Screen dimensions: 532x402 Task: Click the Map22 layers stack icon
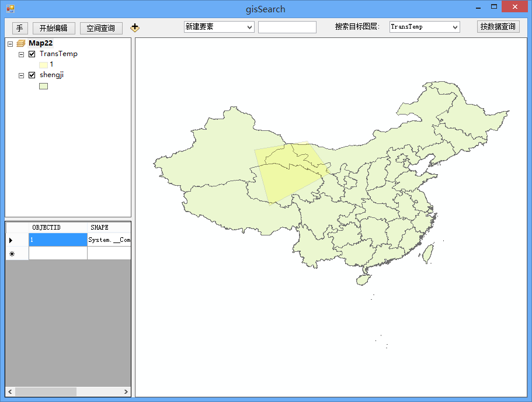21,43
